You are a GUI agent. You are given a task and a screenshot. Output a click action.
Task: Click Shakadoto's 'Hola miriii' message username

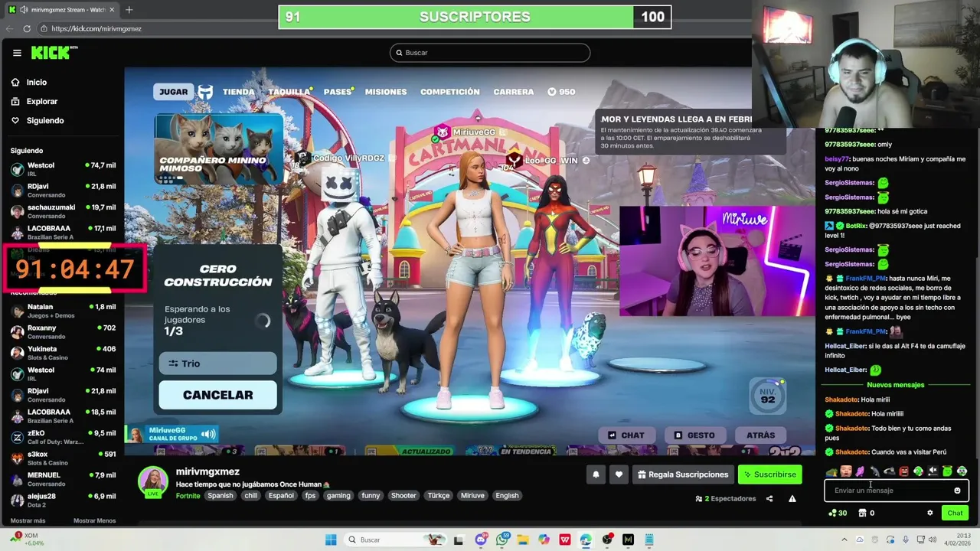click(x=841, y=399)
